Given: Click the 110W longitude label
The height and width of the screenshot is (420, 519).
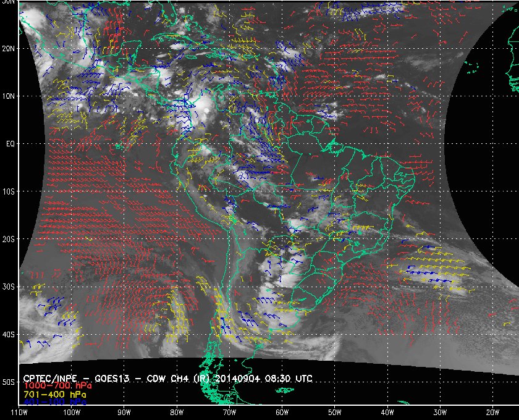Looking at the screenshot, I should click(x=19, y=413).
